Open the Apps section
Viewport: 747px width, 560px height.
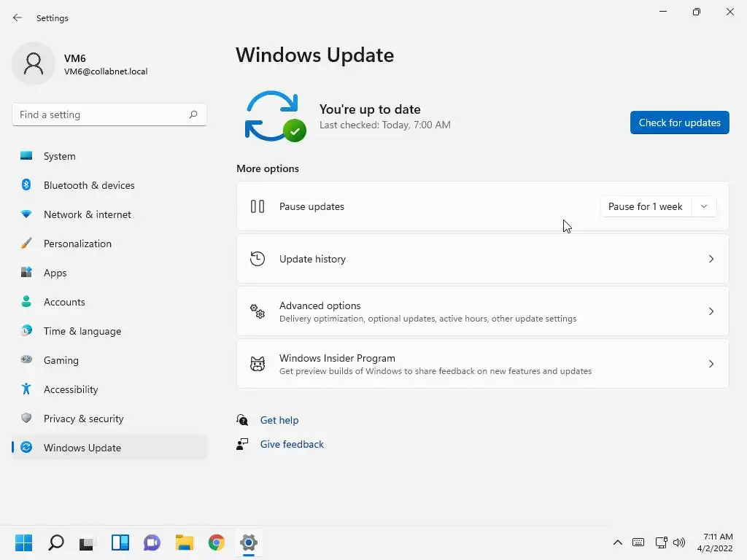[x=109, y=273]
